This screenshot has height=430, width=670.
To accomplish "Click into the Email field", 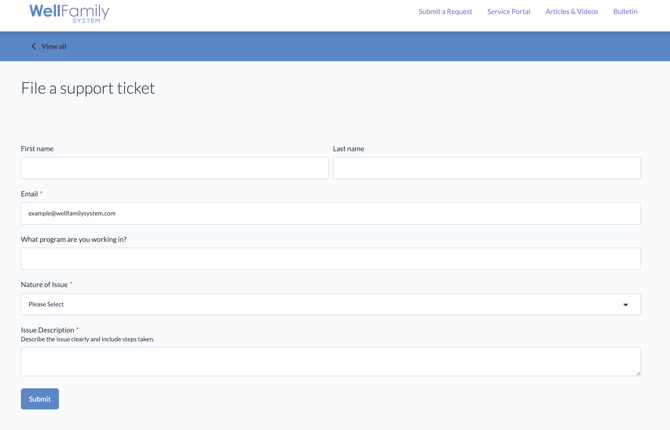I will coord(331,213).
